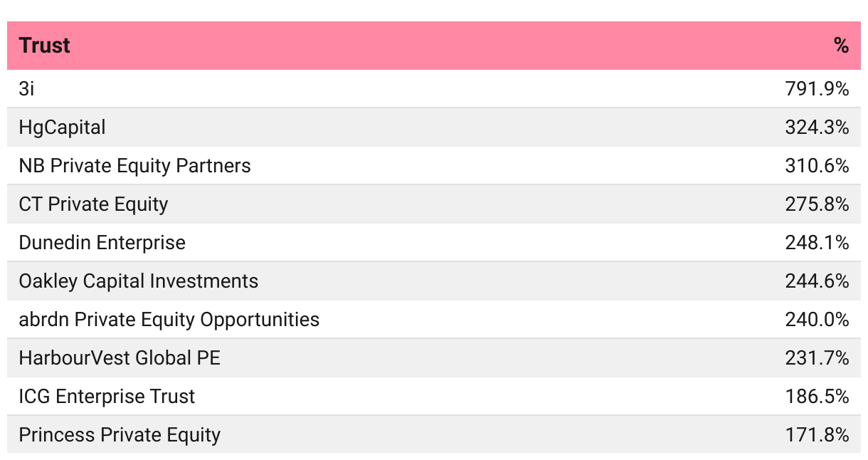
Task: Select Oakley Capital Investments row
Action: (x=434, y=281)
